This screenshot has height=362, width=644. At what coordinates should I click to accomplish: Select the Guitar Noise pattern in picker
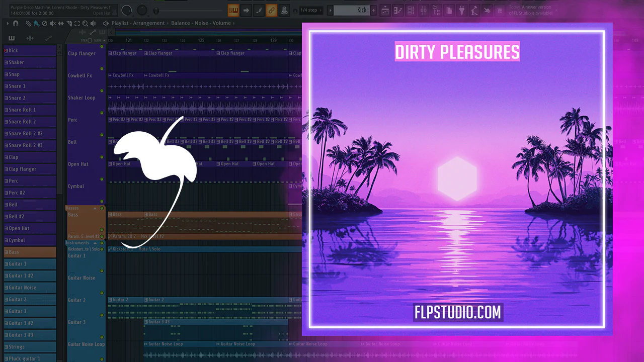30,288
